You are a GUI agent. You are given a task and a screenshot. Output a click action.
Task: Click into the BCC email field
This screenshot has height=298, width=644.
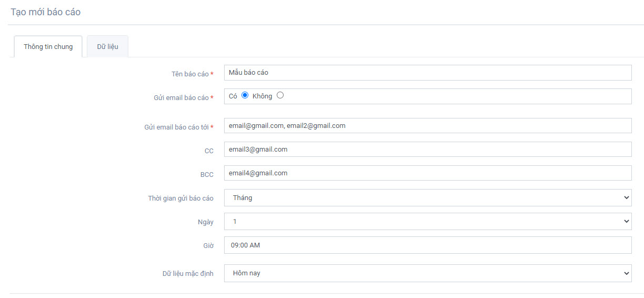click(427, 173)
